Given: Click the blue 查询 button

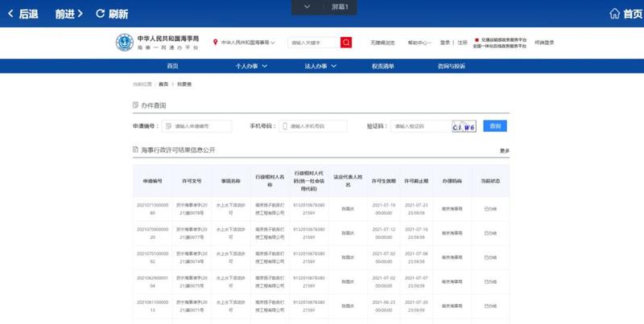Looking at the screenshot, I should (495, 126).
